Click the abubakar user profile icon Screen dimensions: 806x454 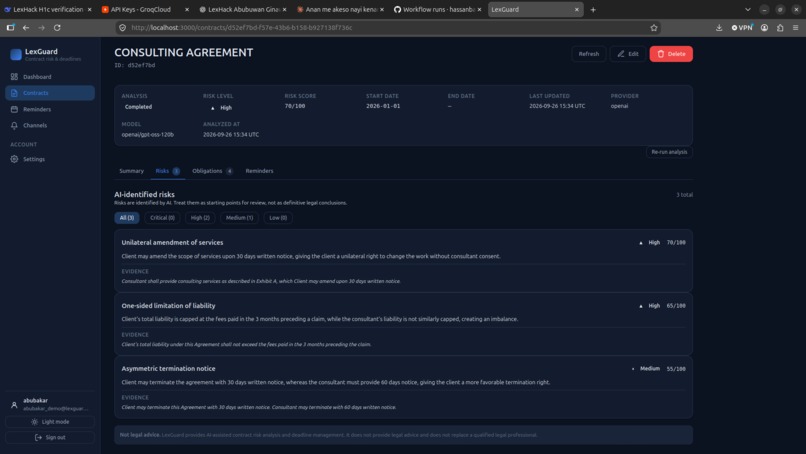(14, 405)
